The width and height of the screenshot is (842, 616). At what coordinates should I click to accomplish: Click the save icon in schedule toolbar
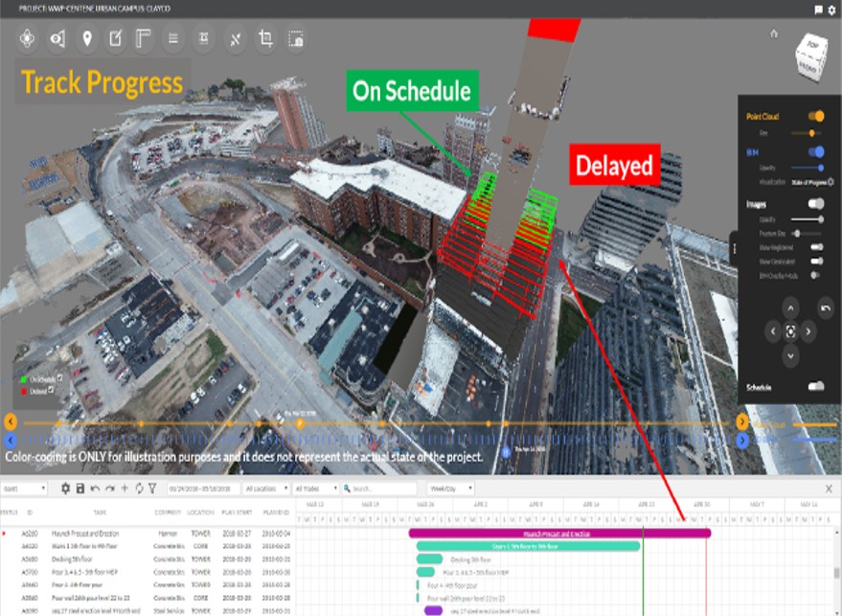pos(80,489)
